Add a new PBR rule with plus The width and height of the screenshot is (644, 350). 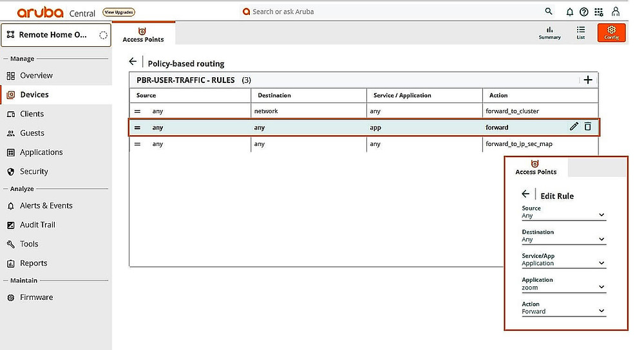[x=588, y=80]
